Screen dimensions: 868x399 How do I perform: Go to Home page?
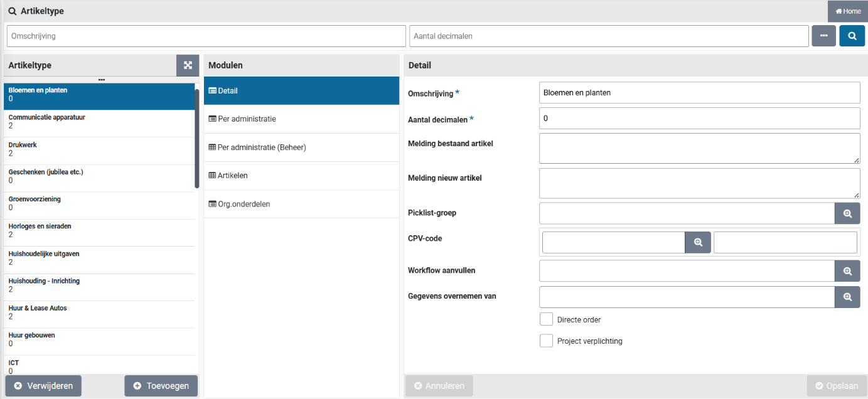coord(848,11)
